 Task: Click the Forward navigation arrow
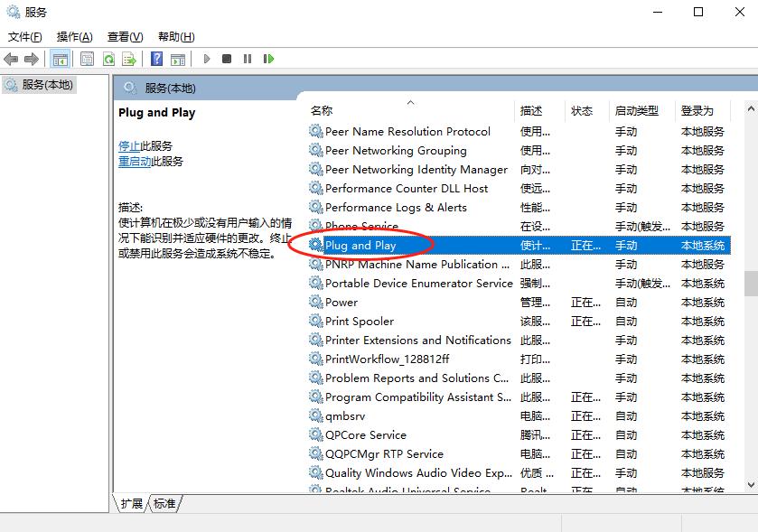pyautogui.click(x=31, y=58)
